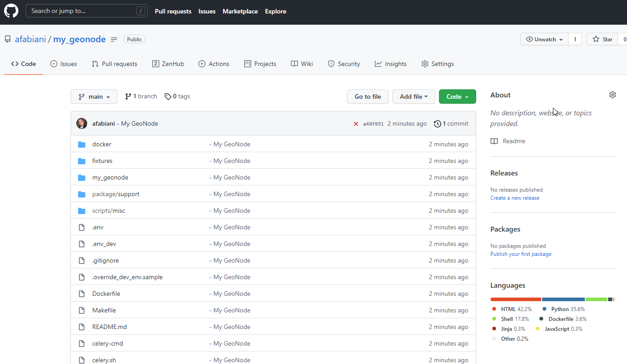Click the branch icon next to 1 branch
The width and height of the screenshot is (627, 364).
(128, 96)
